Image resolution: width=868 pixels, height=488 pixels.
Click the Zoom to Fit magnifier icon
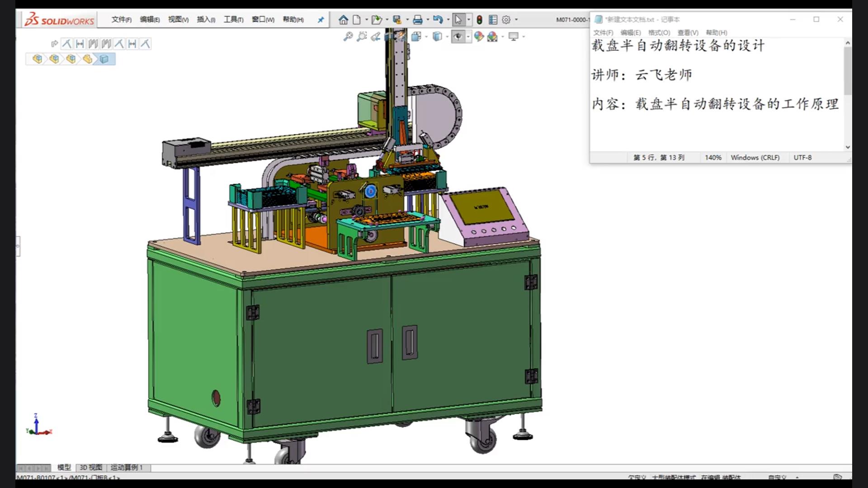click(x=348, y=37)
